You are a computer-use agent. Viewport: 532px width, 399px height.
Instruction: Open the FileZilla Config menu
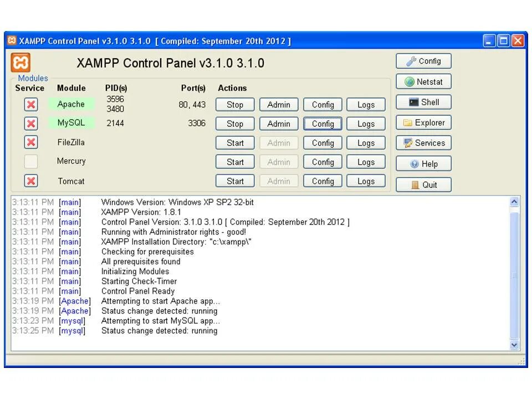pyautogui.click(x=323, y=143)
